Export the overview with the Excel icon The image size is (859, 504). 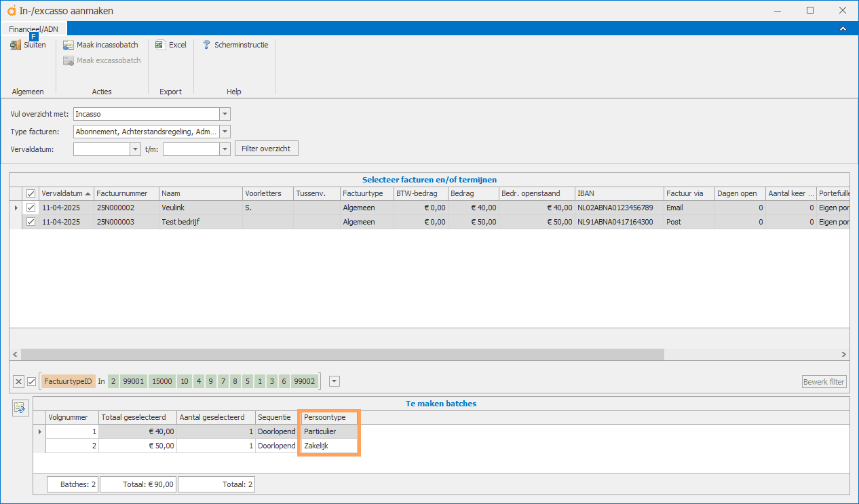point(159,45)
